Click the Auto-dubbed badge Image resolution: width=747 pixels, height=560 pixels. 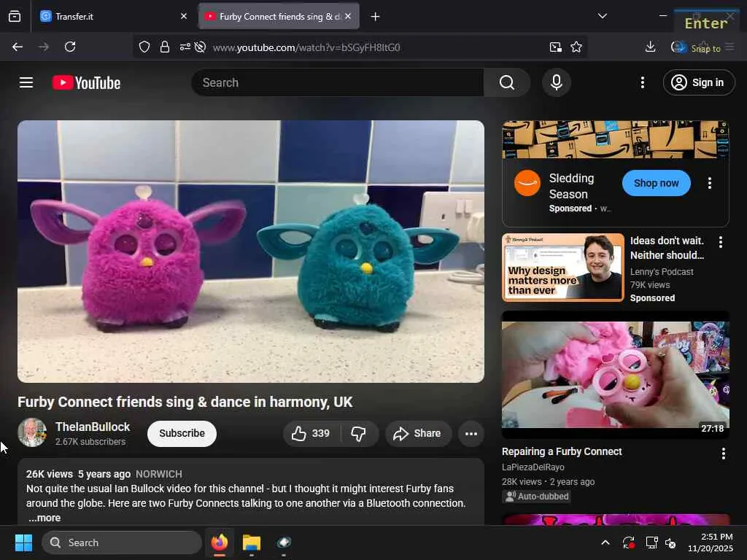click(x=536, y=496)
